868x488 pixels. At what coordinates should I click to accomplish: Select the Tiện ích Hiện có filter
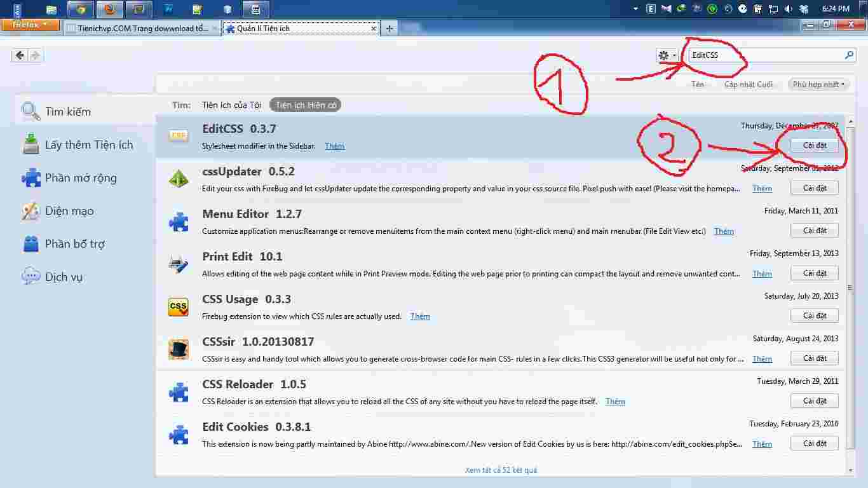[x=306, y=105]
